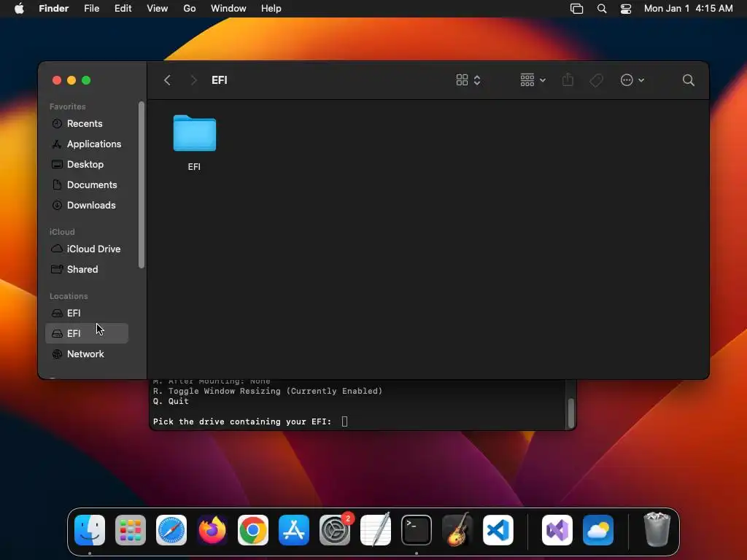Click the date and time in the menu bar
The height and width of the screenshot is (560, 747).
click(x=689, y=9)
